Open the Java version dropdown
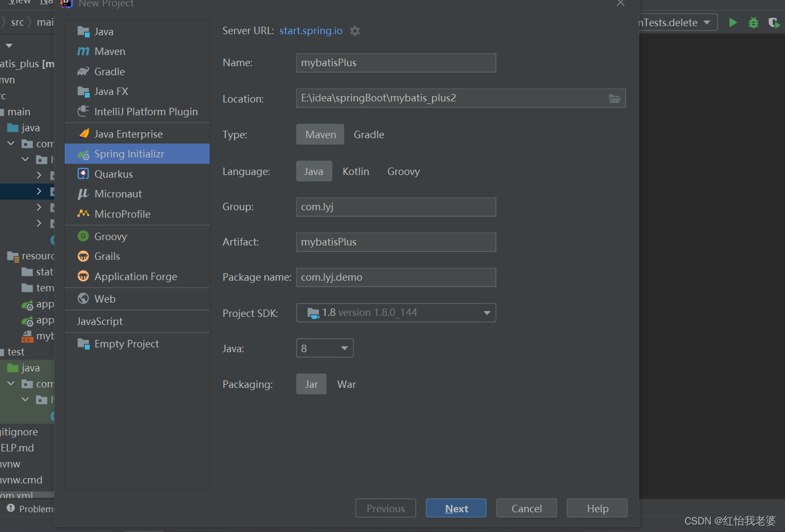 (324, 348)
